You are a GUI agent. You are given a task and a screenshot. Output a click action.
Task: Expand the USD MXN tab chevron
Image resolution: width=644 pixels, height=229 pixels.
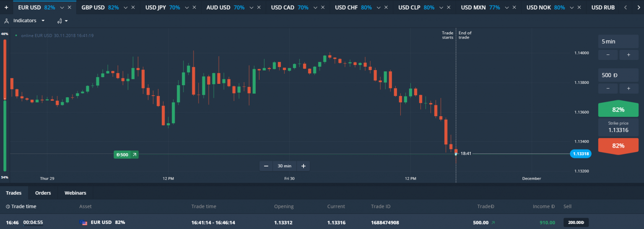pyautogui.click(x=507, y=8)
